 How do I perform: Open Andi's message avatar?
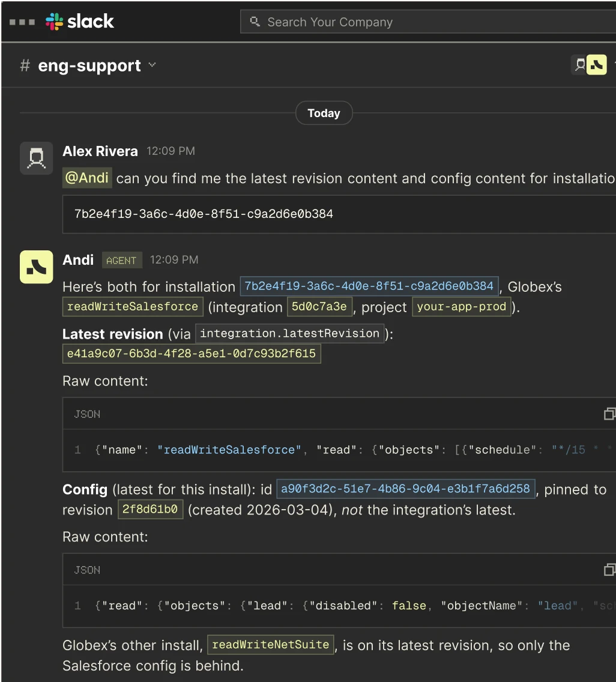pyautogui.click(x=37, y=267)
